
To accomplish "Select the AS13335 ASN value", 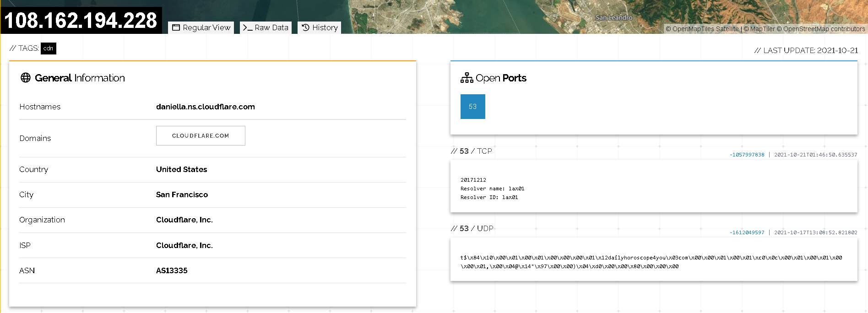I will click(x=172, y=270).
